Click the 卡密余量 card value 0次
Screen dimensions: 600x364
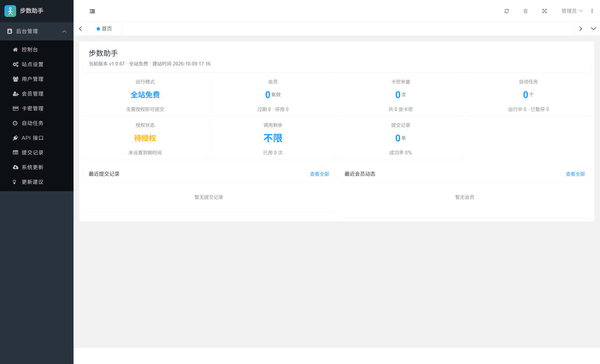[401, 95]
